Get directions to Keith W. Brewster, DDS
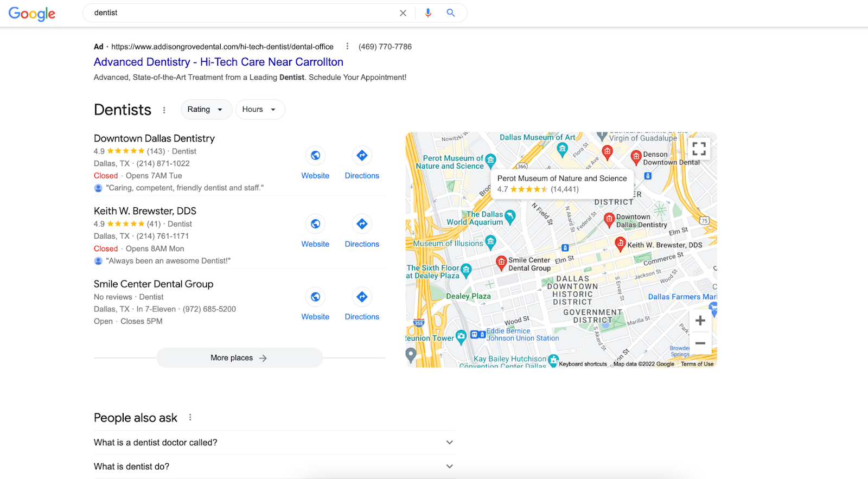The height and width of the screenshot is (479, 868). [x=362, y=224]
